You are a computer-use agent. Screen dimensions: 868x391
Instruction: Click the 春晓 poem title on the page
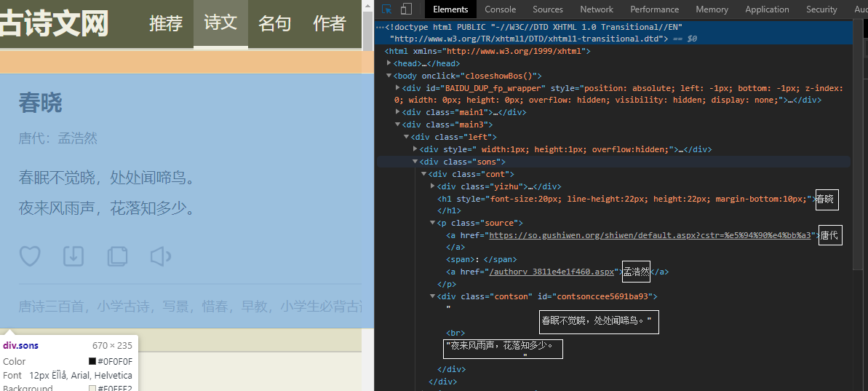[41, 103]
